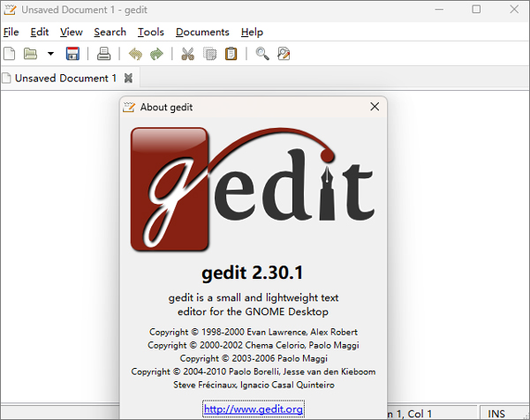Screen dimensions: 530x420
Task: Open the Edit menu
Action: 40,32
